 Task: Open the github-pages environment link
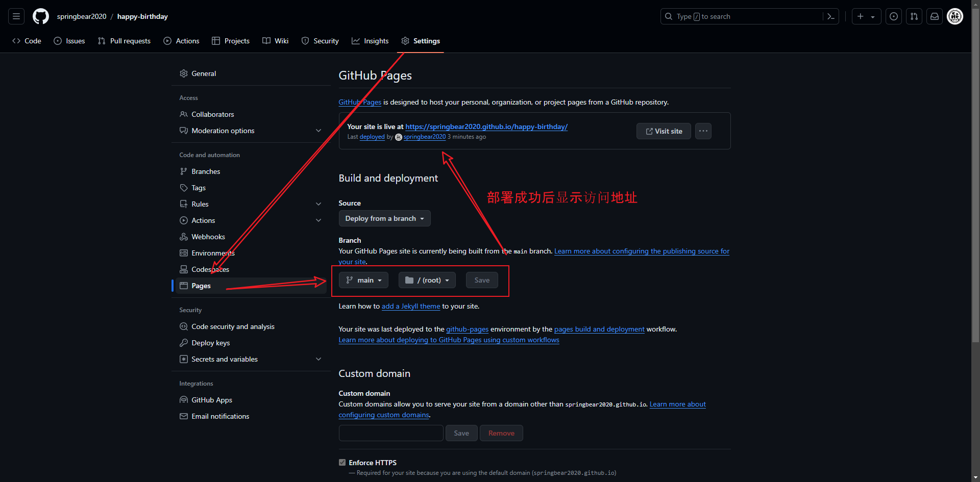(467, 329)
